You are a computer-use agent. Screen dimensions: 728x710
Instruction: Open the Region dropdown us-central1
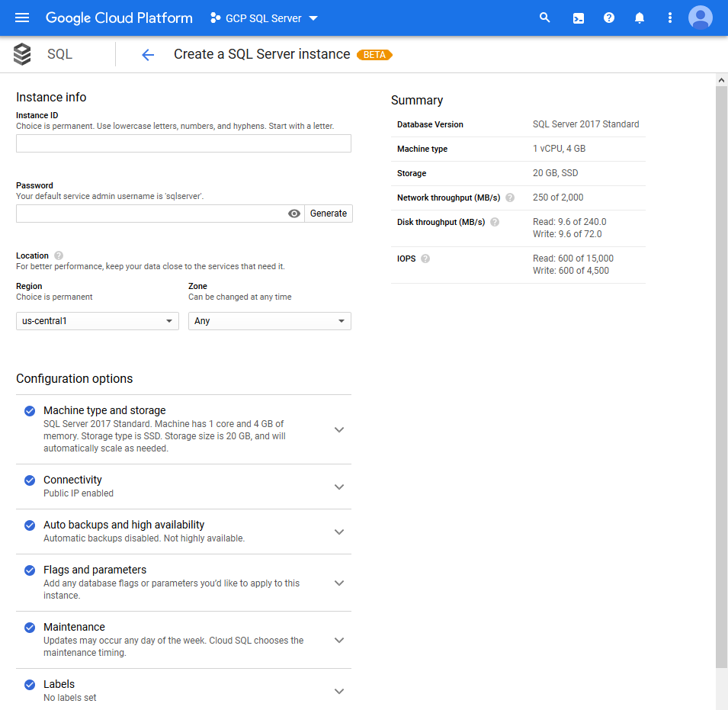point(98,321)
